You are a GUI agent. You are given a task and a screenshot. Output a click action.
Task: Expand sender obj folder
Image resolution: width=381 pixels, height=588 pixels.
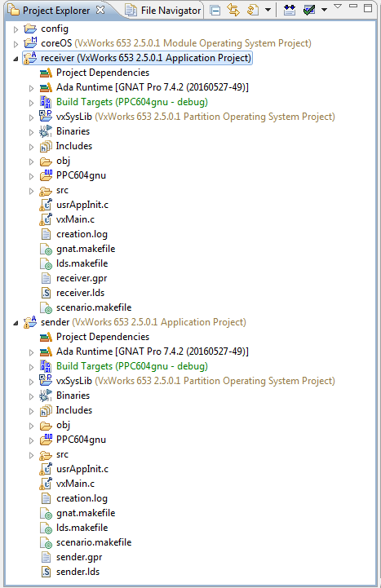(x=32, y=426)
